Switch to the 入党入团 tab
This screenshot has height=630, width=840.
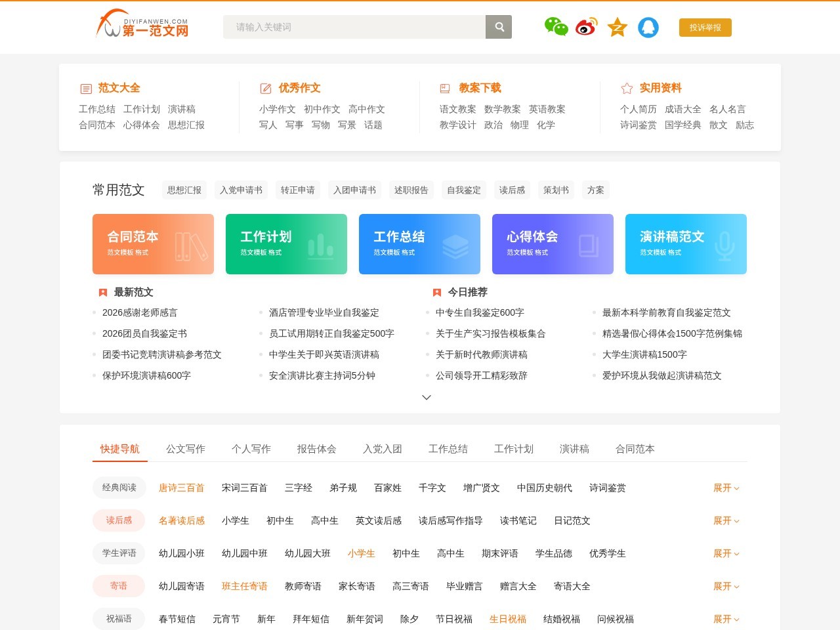tap(383, 449)
